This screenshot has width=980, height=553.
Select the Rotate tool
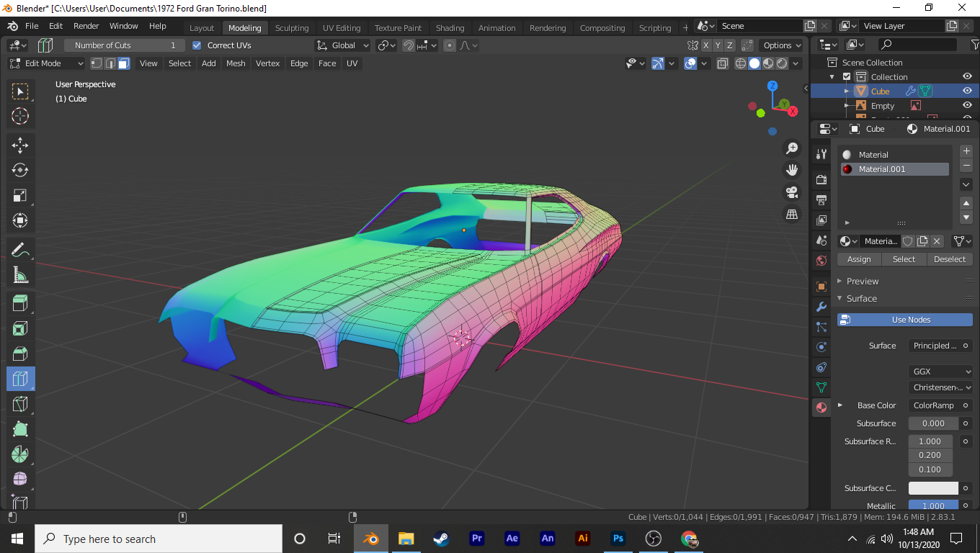20,170
